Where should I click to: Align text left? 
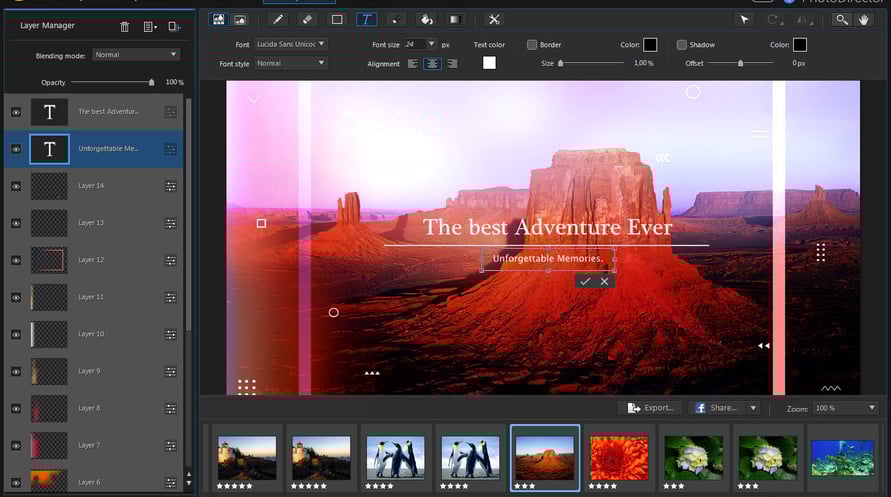(x=413, y=64)
